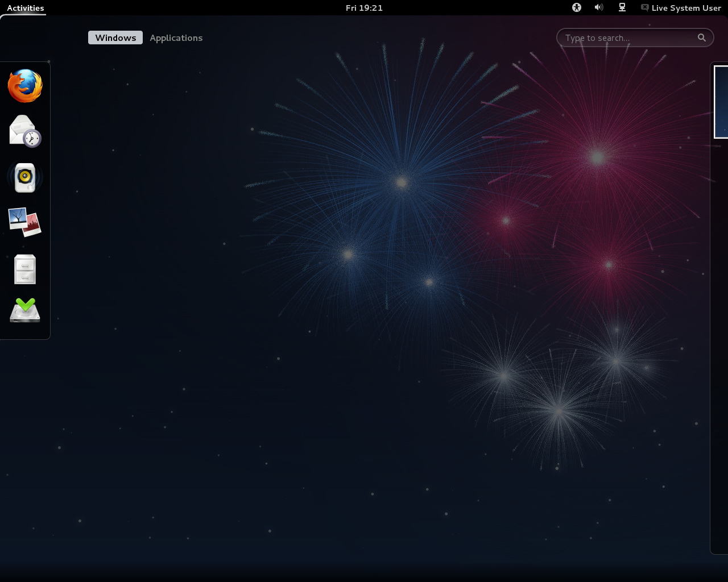728x582 pixels.
Task: Click the search input field
Action: [x=626, y=38]
